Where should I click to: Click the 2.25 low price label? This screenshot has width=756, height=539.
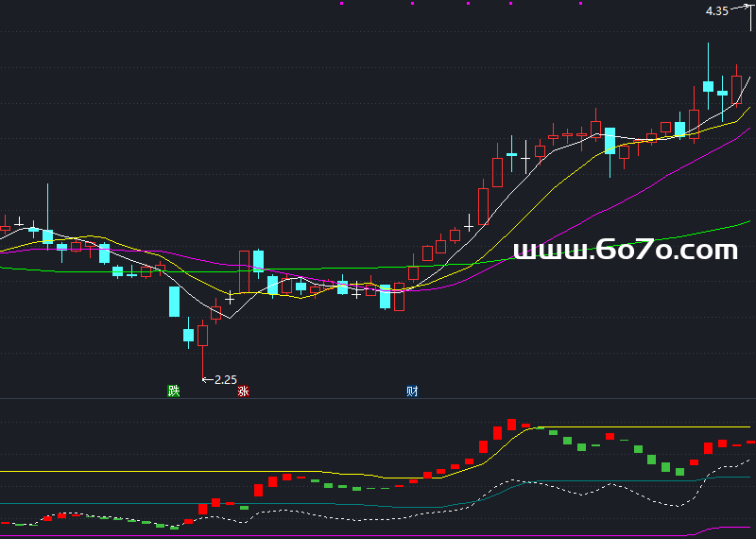pos(226,380)
